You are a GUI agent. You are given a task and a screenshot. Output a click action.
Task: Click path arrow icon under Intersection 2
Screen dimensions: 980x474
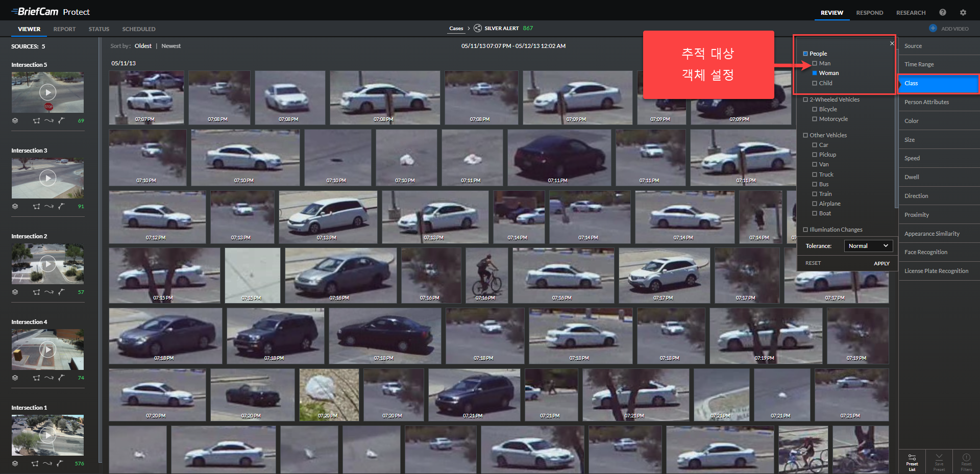pos(49,292)
